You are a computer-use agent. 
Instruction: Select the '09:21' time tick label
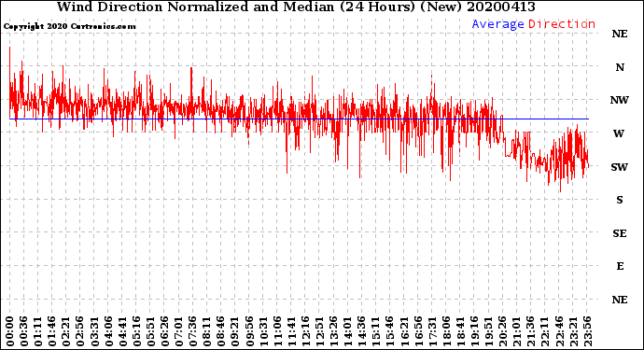click(x=235, y=332)
